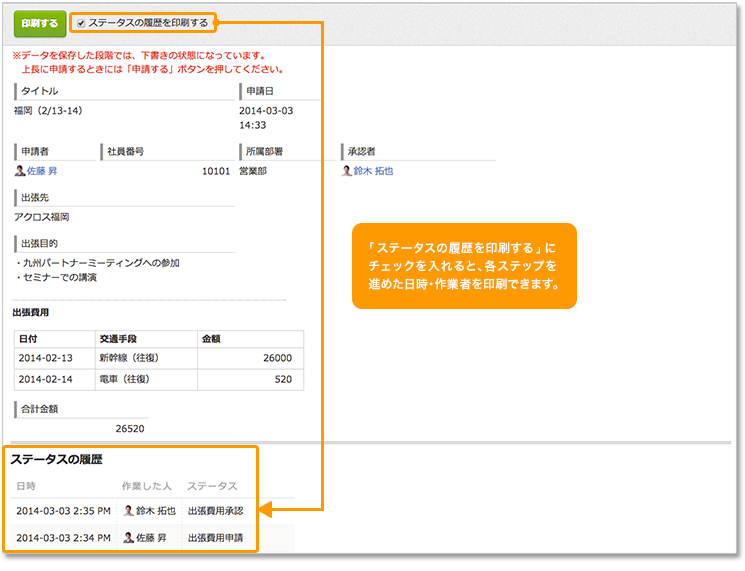This screenshot has width=745, height=571.
Task: Select 佐藤 昇 name in ステータスの履歴 table
Action: coord(151,537)
